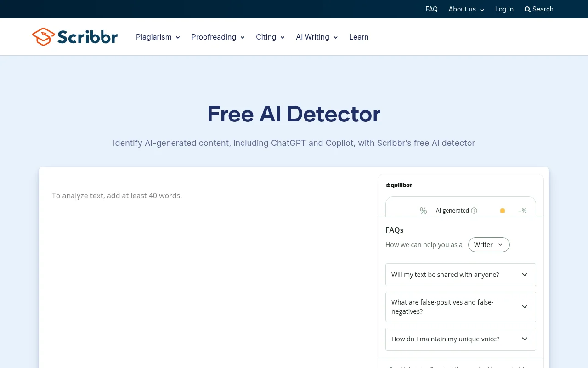Image resolution: width=588 pixels, height=368 pixels.
Task: Click the Log in link
Action: (x=504, y=9)
